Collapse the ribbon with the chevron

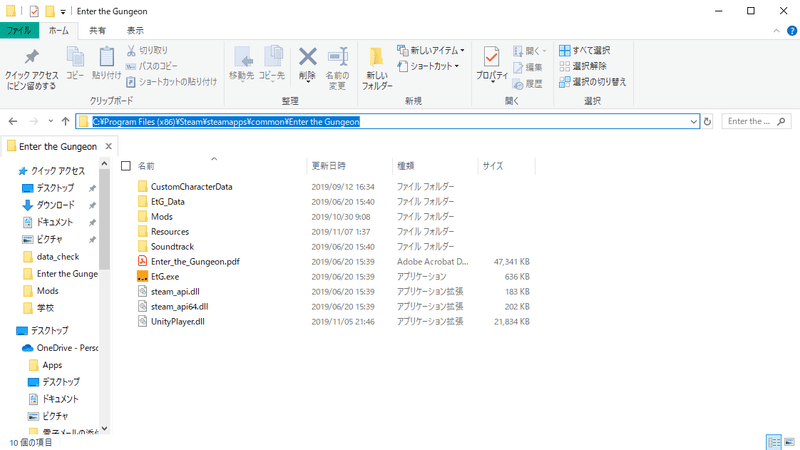(777, 31)
